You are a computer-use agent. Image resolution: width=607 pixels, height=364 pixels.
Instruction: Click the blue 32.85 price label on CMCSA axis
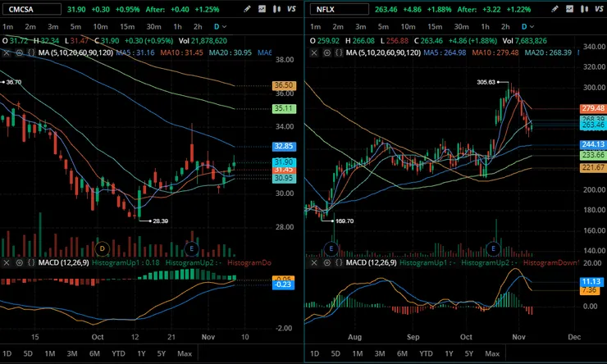pyautogui.click(x=284, y=146)
